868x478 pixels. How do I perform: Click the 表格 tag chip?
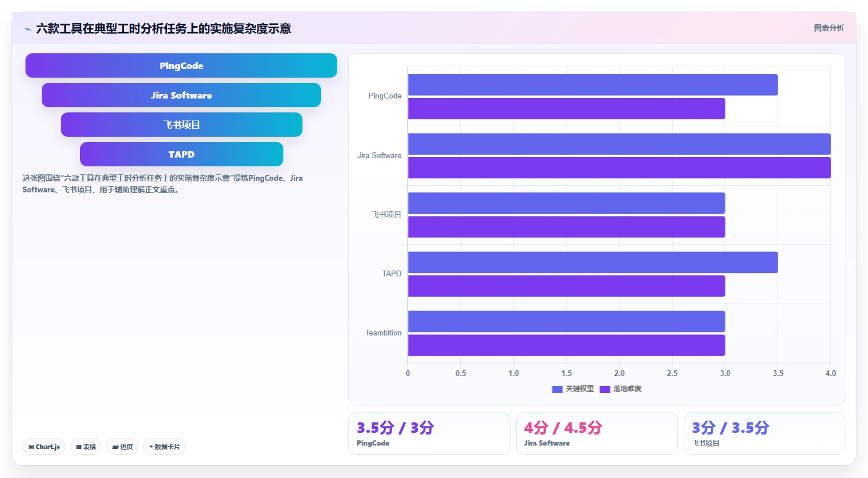click(86, 447)
